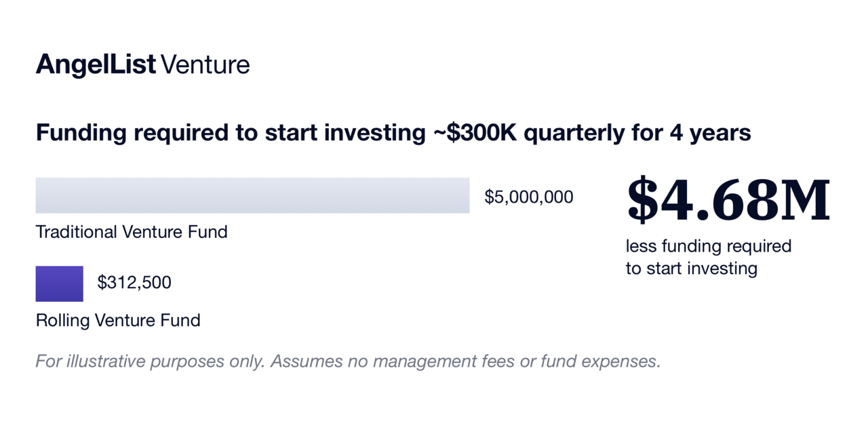Click the $5,000,000 value label
Viewport: 868px width, 434px height.
coord(529,197)
